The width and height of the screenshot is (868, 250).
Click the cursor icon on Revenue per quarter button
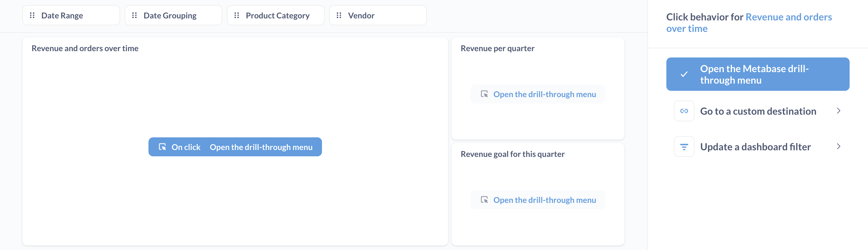(484, 94)
